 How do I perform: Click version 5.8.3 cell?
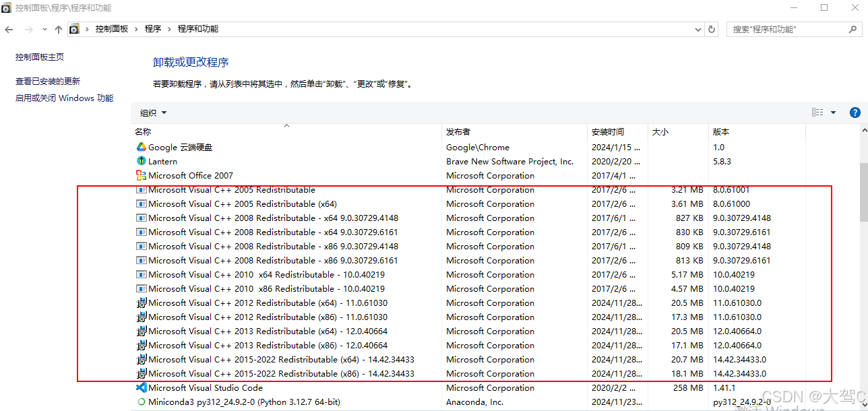pos(722,161)
